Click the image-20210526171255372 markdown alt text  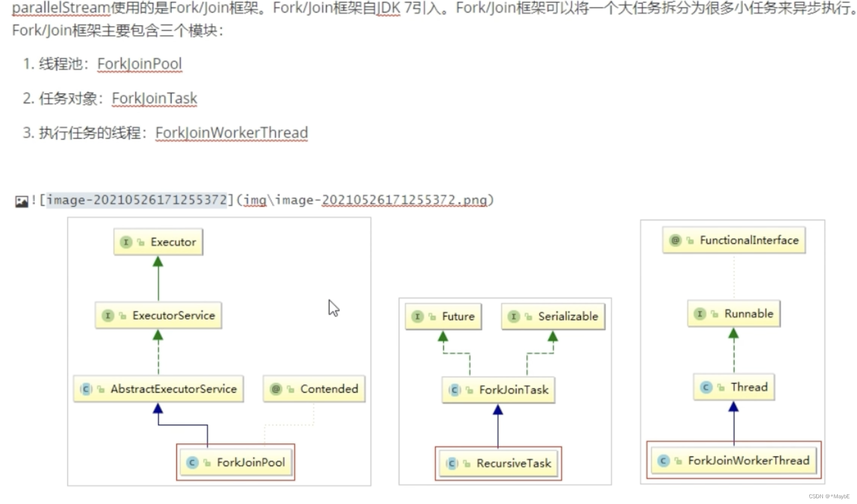[x=136, y=200]
